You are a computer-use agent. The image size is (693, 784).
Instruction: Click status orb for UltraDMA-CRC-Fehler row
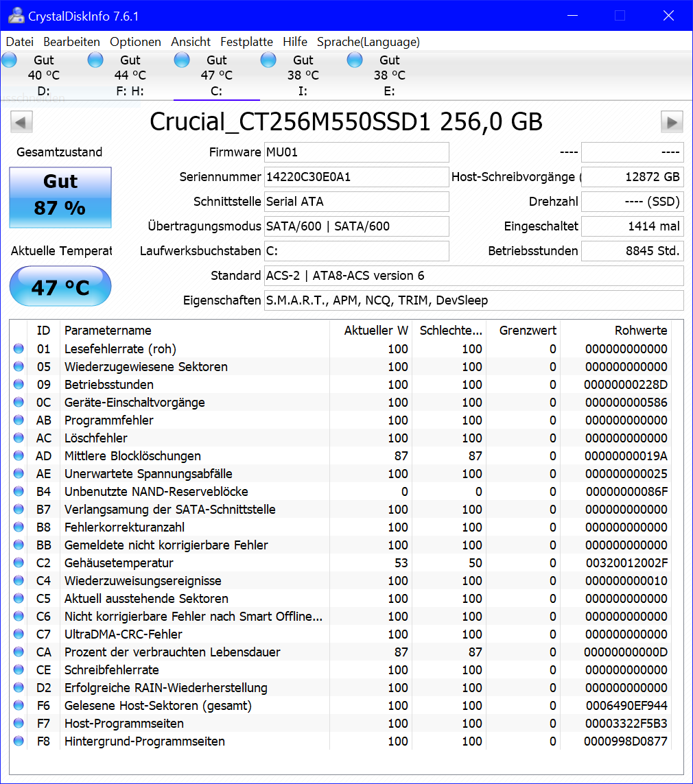click(x=19, y=634)
